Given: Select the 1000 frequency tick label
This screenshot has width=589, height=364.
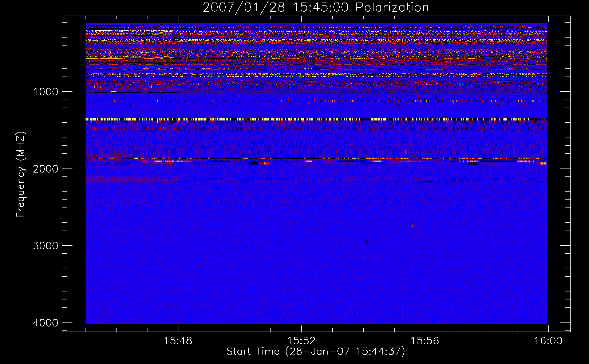Looking at the screenshot, I should tap(46, 92).
